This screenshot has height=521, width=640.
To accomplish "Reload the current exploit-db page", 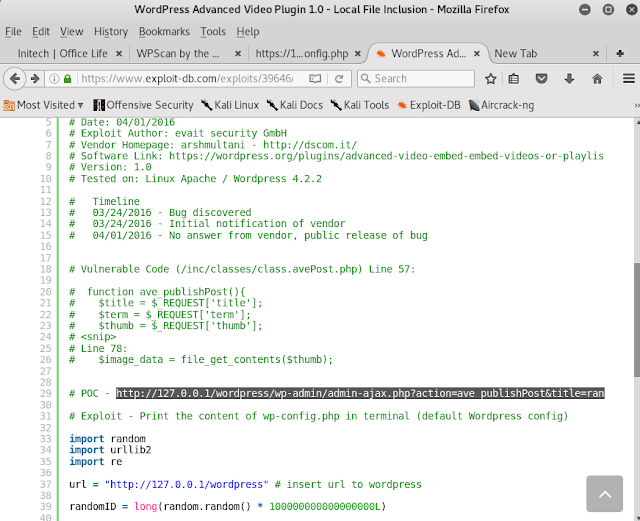I will pyautogui.click(x=339, y=78).
